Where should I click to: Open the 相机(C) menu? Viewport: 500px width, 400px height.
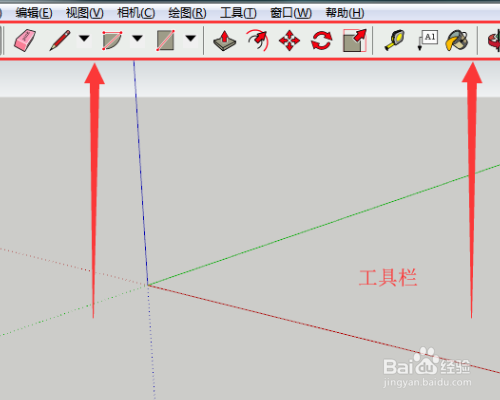[136, 13]
